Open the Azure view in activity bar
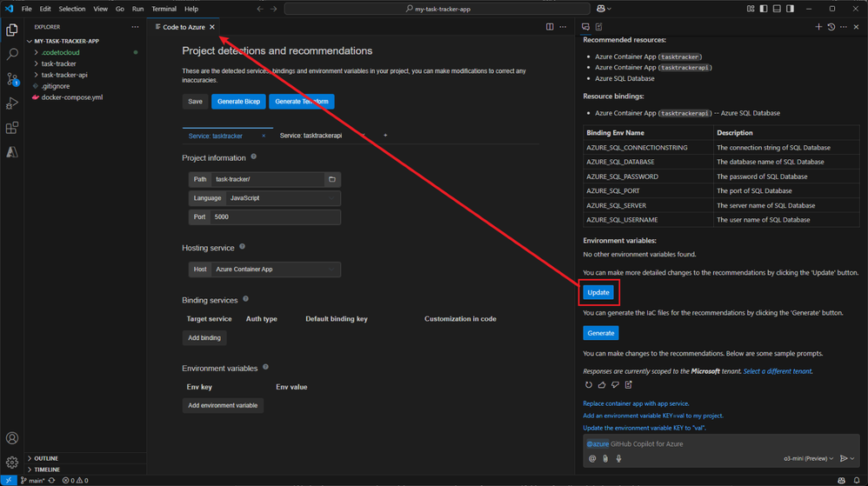Image resolution: width=868 pixels, height=486 pixels. coord(11,152)
